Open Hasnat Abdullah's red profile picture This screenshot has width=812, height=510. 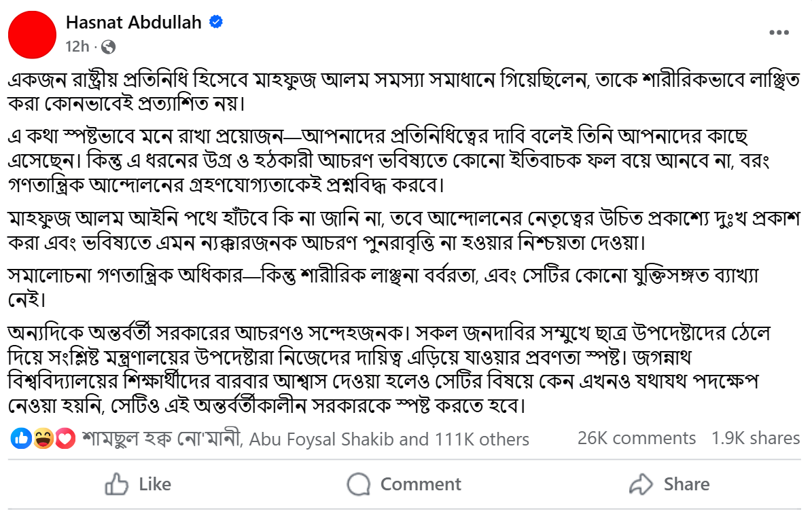point(31,35)
